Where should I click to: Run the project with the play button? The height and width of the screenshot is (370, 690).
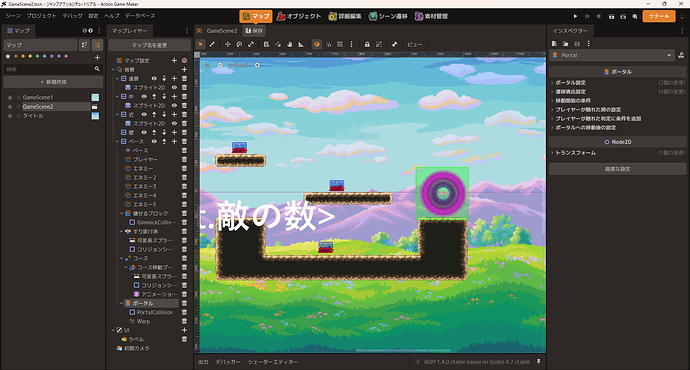click(x=575, y=16)
